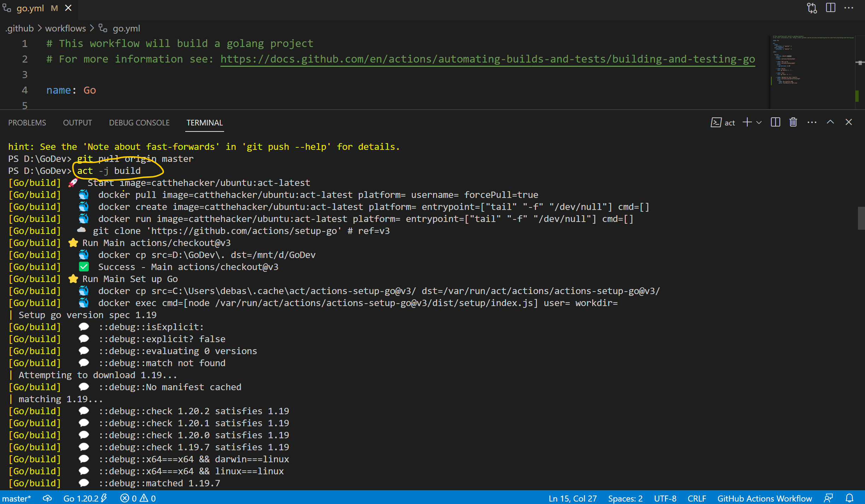
Task: Expand the terminal launch profile dropdown arrow
Action: 759,123
